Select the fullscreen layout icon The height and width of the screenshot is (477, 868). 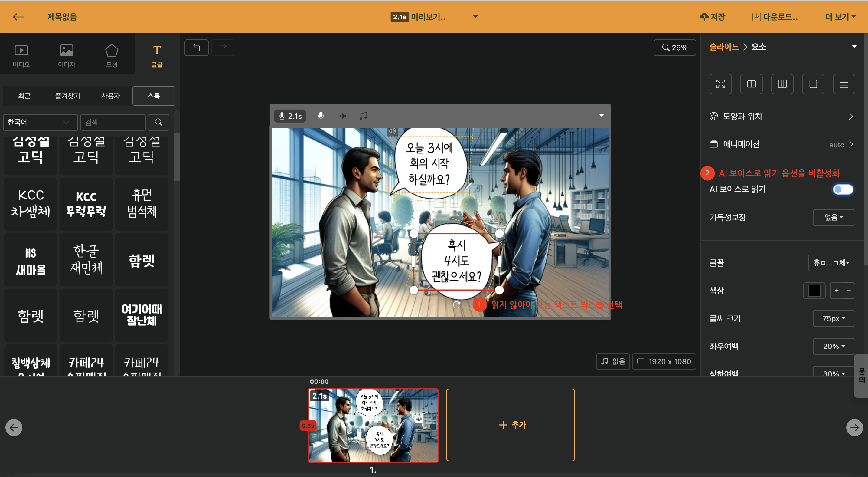(720, 84)
